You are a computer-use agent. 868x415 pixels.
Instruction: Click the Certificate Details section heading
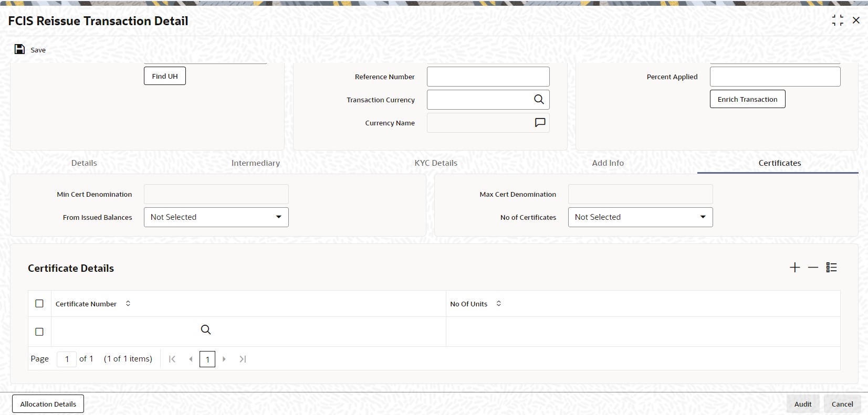[x=71, y=268]
